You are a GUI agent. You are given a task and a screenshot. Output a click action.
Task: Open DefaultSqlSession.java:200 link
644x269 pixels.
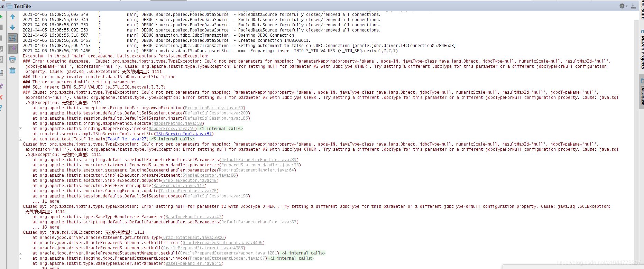pos(217,113)
